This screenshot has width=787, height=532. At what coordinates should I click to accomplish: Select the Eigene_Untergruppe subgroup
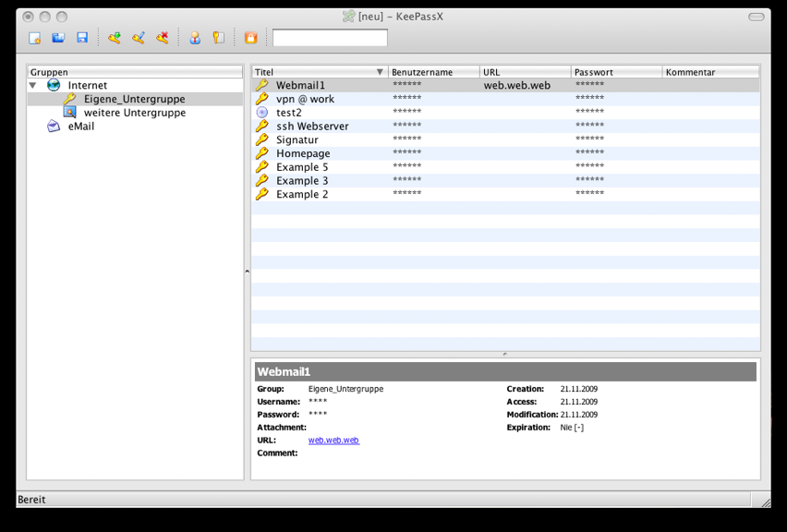click(x=135, y=99)
